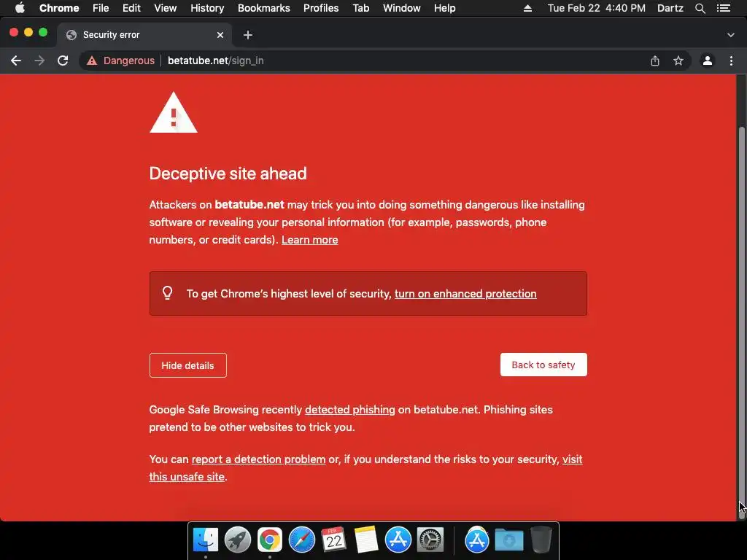Click the Deceptive site ahead heading

pos(228,174)
